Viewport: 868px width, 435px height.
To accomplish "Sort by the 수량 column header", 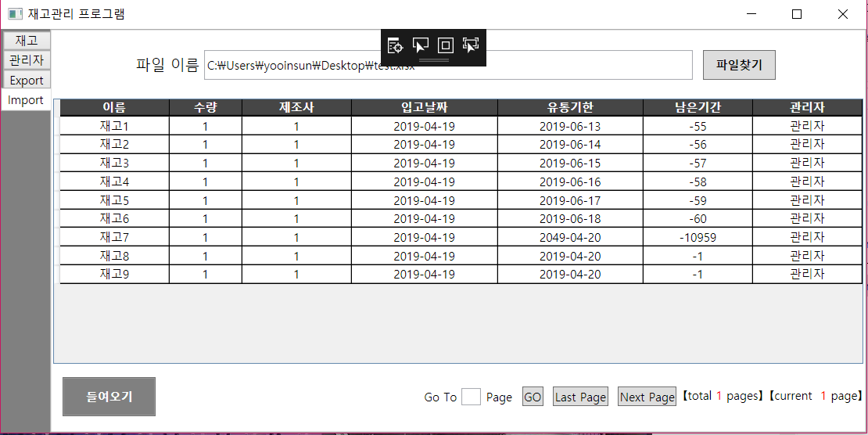I will tap(206, 107).
